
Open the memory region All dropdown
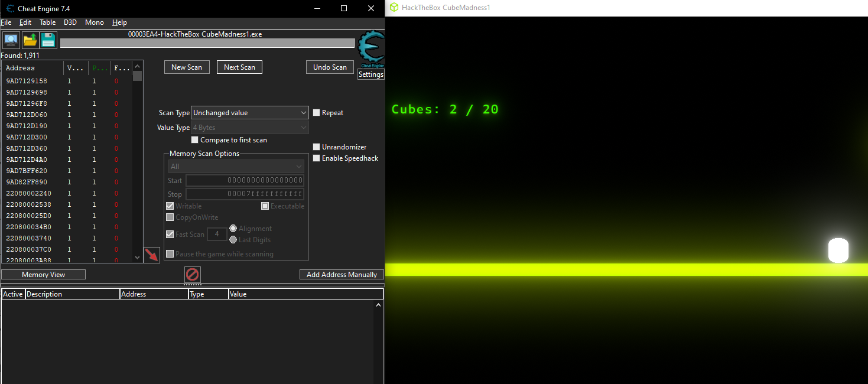coord(236,167)
